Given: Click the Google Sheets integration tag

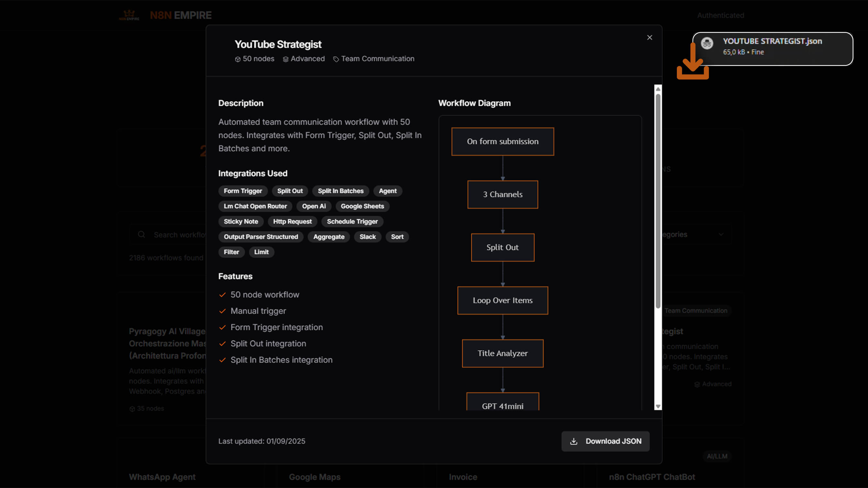Looking at the screenshot, I should click(x=362, y=206).
